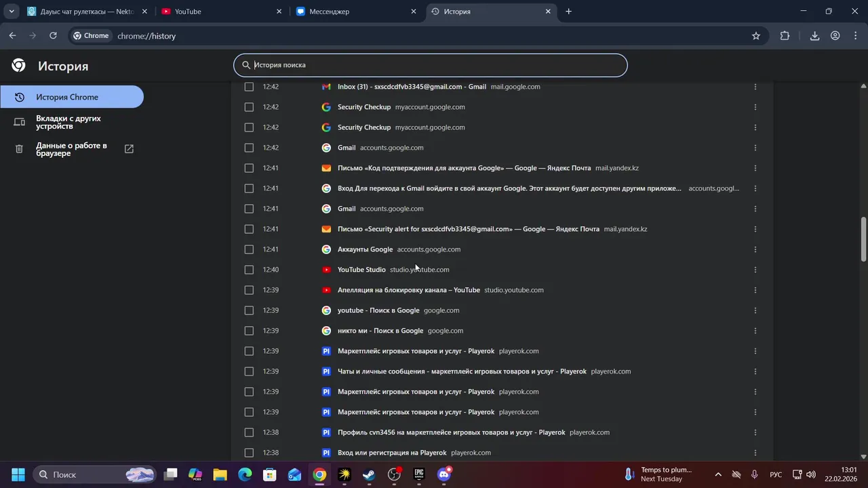The image size is (868, 488).
Task: Open Discord from the taskbar
Action: pyautogui.click(x=444, y=474)
